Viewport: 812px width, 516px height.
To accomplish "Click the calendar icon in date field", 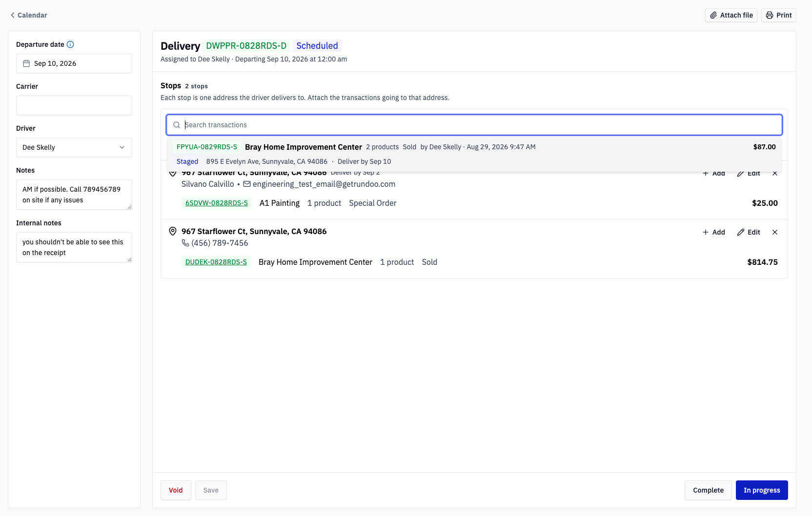I will coord(26,63).
